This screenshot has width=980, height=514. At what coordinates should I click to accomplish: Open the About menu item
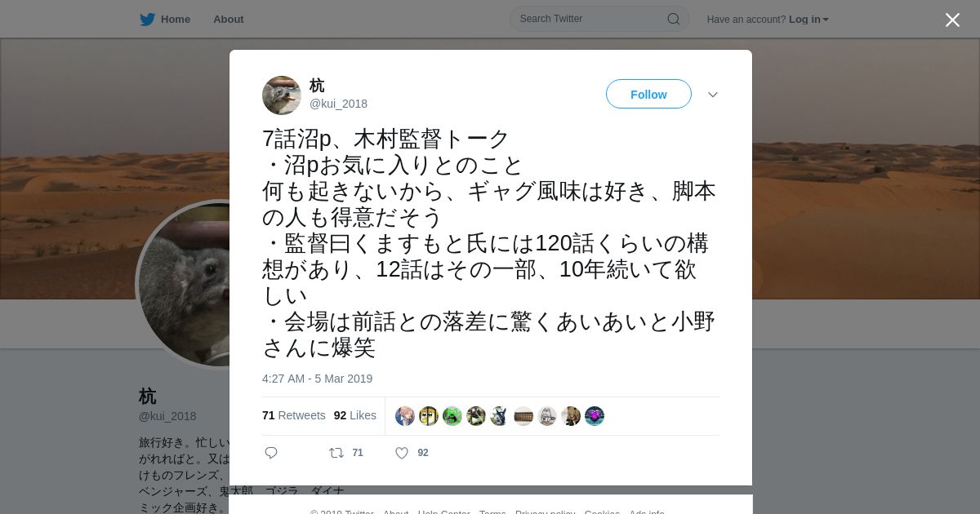[229, 20]
